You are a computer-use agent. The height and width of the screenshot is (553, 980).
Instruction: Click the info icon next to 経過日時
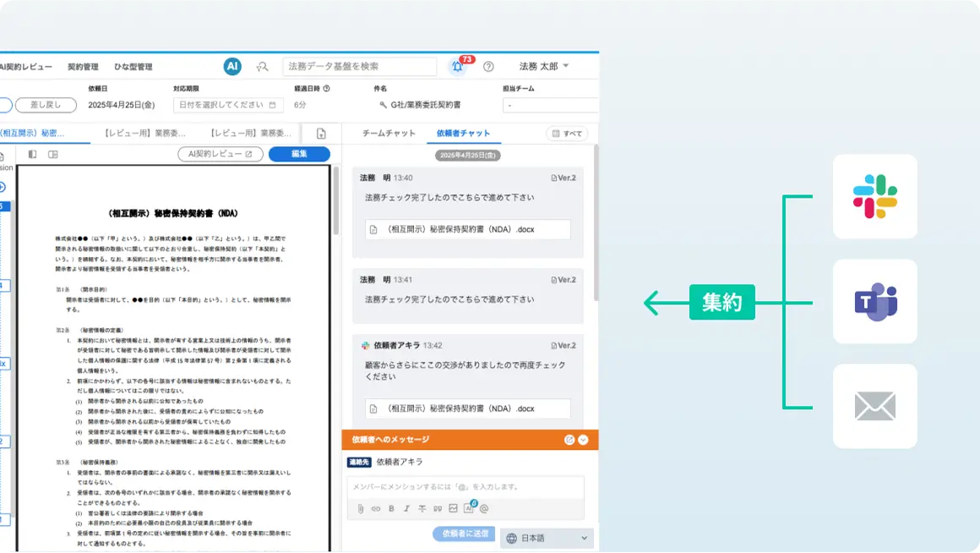[327, 89]
